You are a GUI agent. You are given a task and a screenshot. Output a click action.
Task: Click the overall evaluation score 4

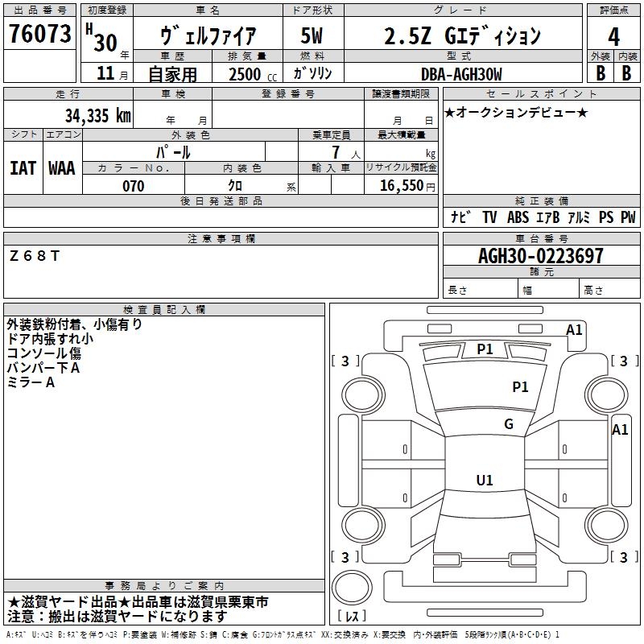pyautogui.click(x=613, y=37)
